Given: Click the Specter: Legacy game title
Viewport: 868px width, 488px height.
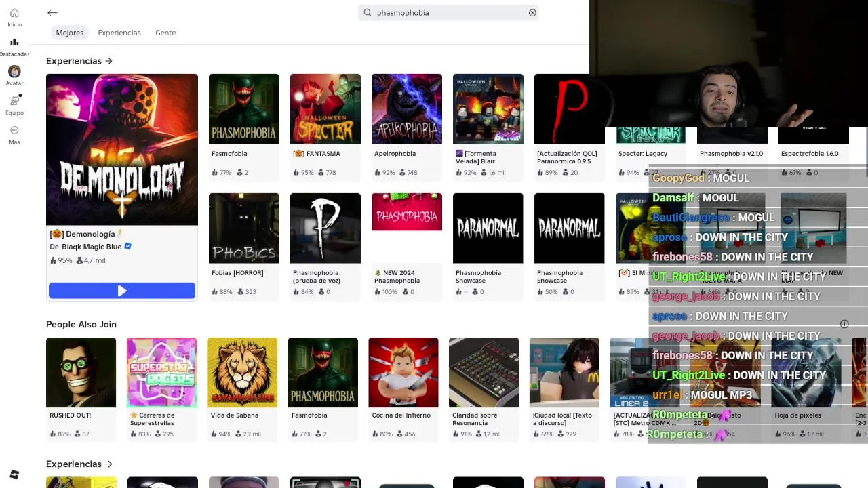Looking at the screenshot, I should click(x=643, y=154).
